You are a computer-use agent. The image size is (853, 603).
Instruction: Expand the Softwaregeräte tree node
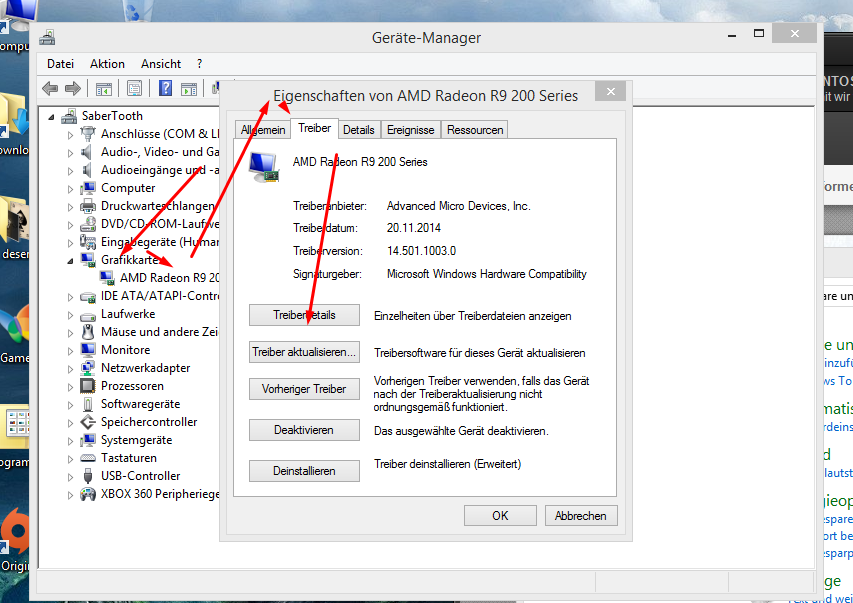point(70,405)
